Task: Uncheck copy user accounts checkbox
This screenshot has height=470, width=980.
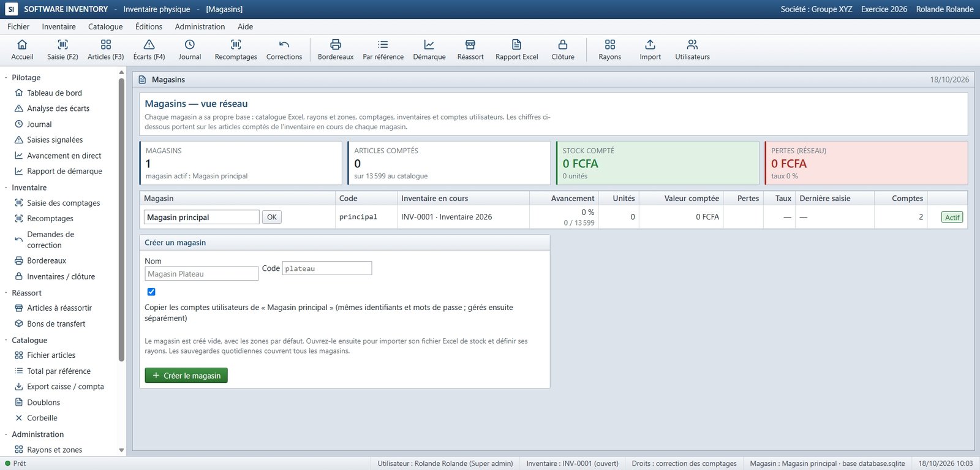Action: [x=151, y=292]
